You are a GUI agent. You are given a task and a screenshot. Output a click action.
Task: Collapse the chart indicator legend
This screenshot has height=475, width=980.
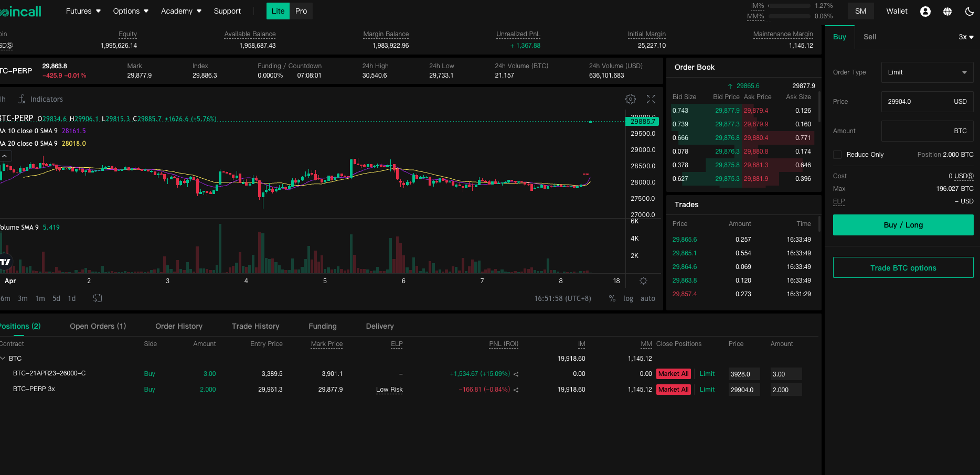click(4, 156)
